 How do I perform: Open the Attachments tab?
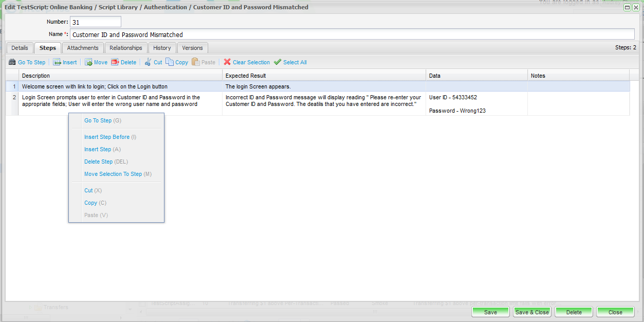83,48
